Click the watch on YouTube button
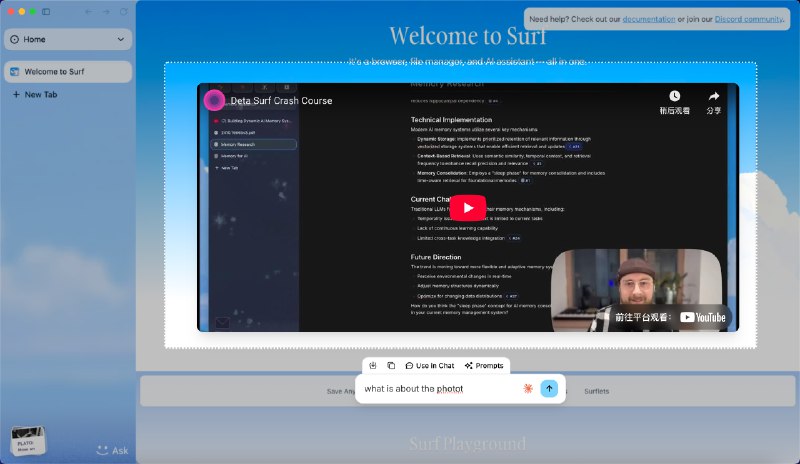800x464 pixels. (x=670, y=318)
